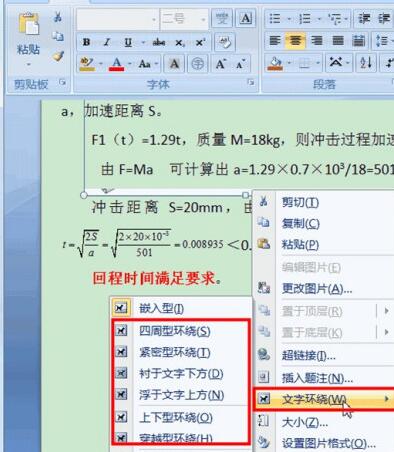Open the 文字环绕(W) submenu

pyautogui.click(x=323, y=399)
